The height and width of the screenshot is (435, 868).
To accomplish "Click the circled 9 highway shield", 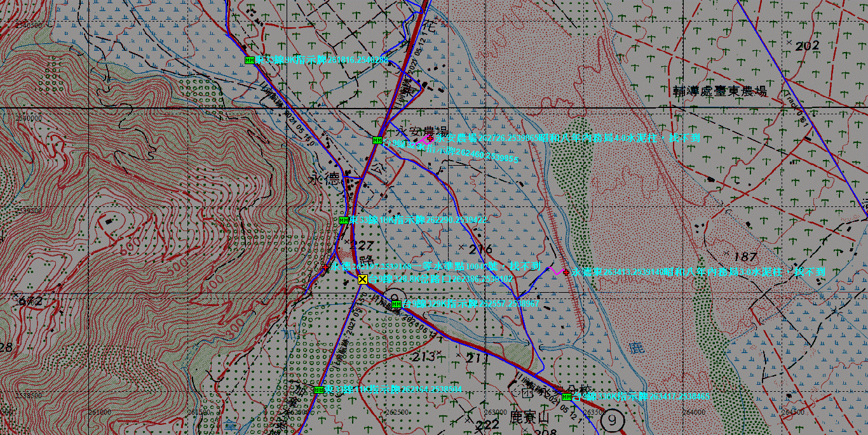I will point(612,420).
